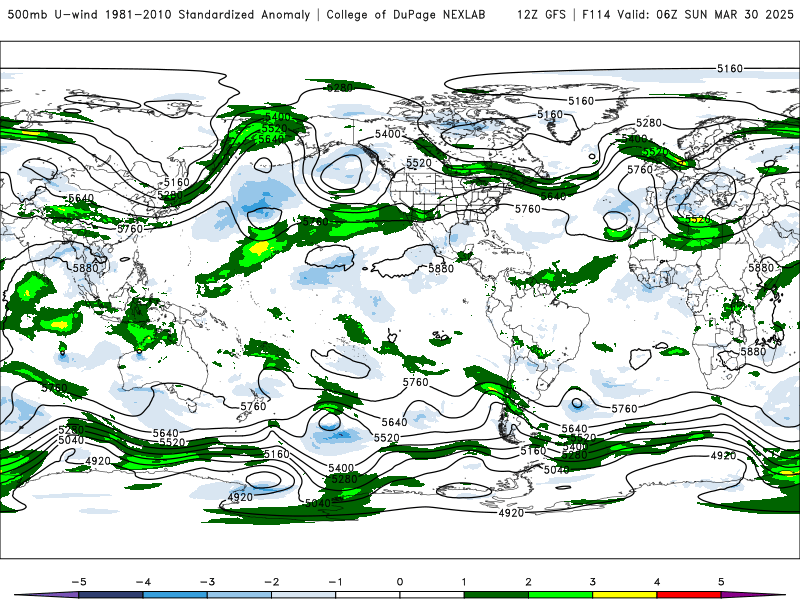The width and height of the screenshot is (800, 600).
Task: Click the '5880' contour label near Central America
Action: pyautogui.click(x=441, y=268)
